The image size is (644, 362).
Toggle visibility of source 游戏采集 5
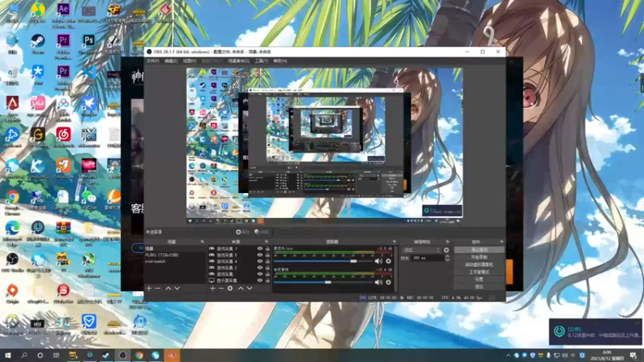(259, 255)
